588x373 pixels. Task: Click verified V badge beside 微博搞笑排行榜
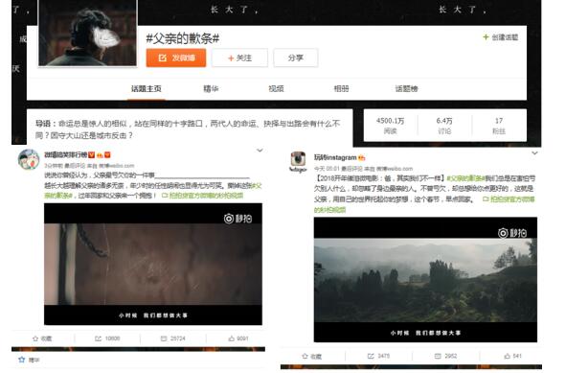(x=92, y=154)
